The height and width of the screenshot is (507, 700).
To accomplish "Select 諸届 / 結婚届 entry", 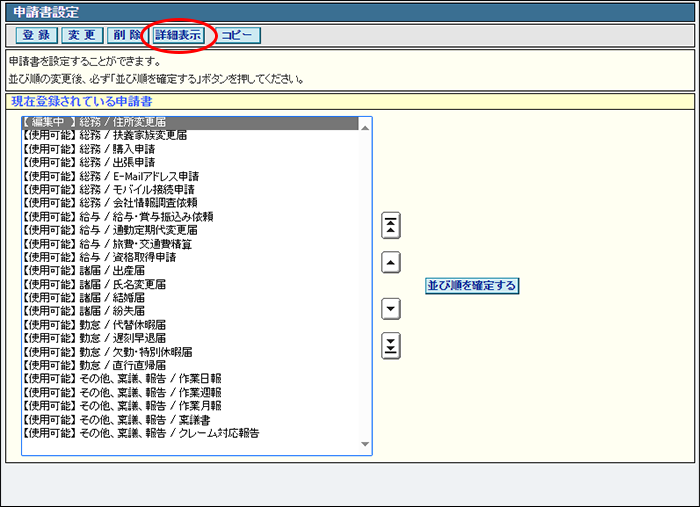I will [x=190, y=298].
